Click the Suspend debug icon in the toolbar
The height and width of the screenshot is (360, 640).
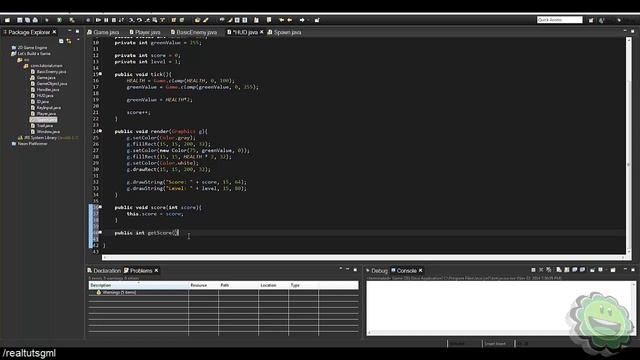coord(106,20)
